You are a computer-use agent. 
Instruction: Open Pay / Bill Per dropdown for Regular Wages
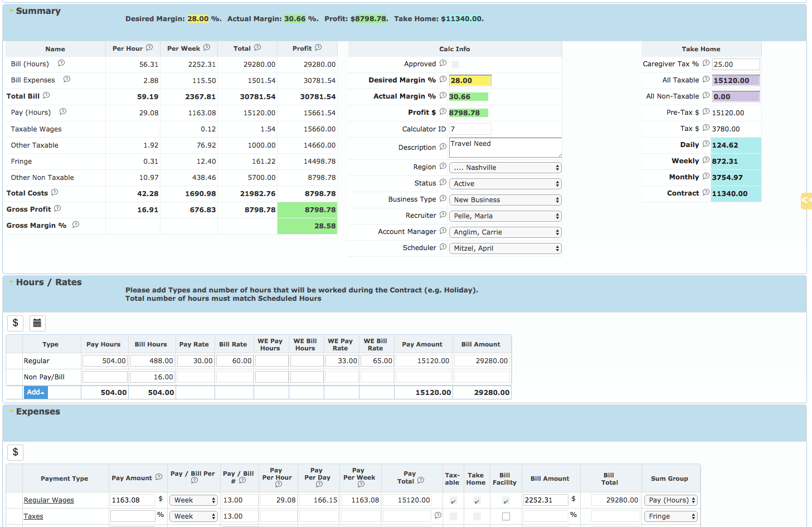click(x=193, y=500)
